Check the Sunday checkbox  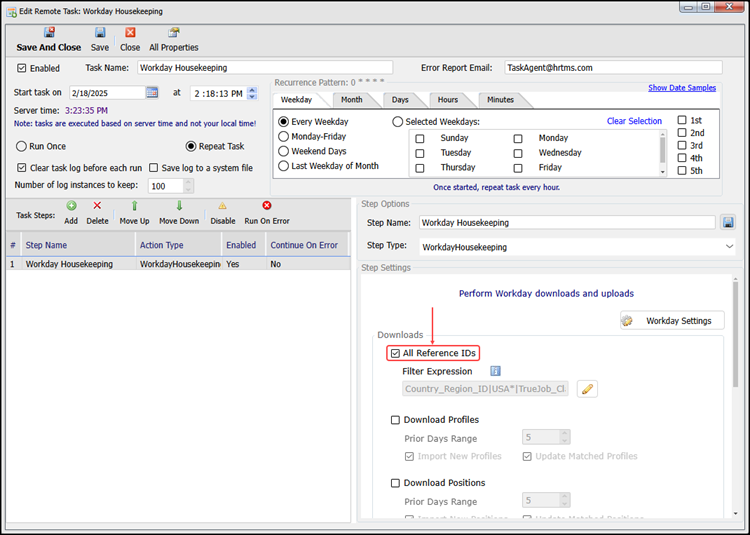(x=420, y=139)
